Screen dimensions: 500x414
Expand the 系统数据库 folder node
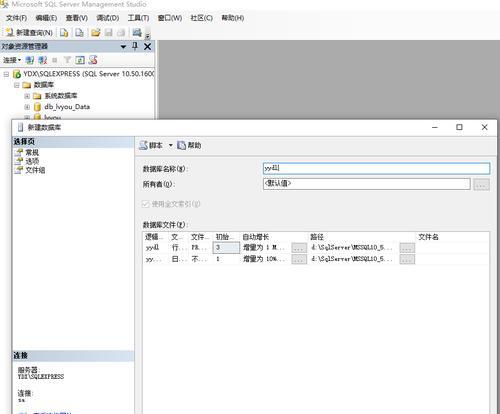[27, 96]
